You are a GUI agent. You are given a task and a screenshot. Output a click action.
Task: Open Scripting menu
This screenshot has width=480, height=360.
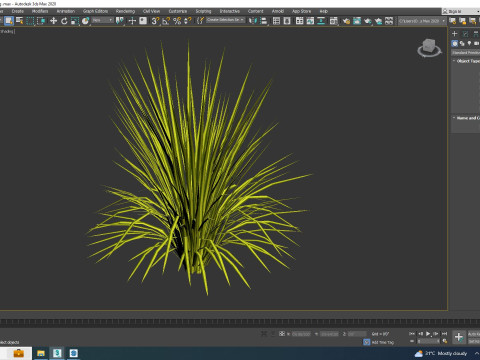pyautogui.click(x=203, y=11)
